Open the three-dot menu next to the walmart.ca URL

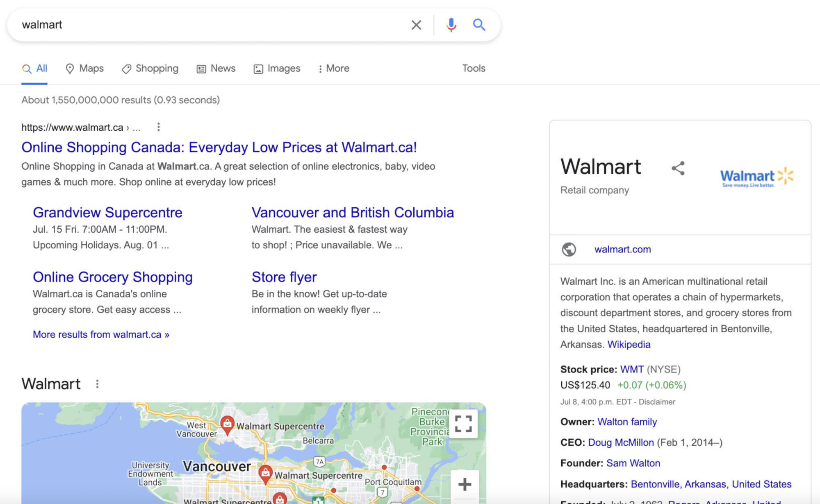click(158, 127)
